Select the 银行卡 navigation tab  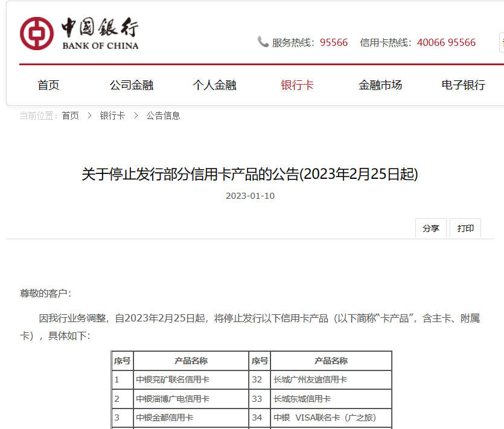298,85
